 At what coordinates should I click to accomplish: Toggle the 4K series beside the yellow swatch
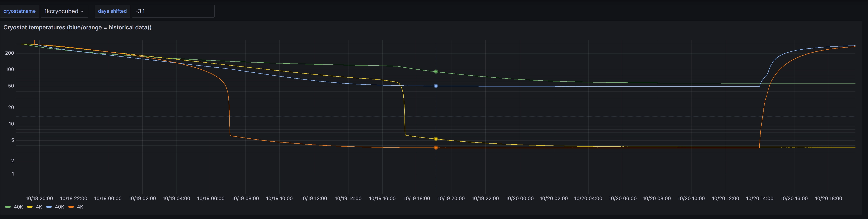pos(39,207)
